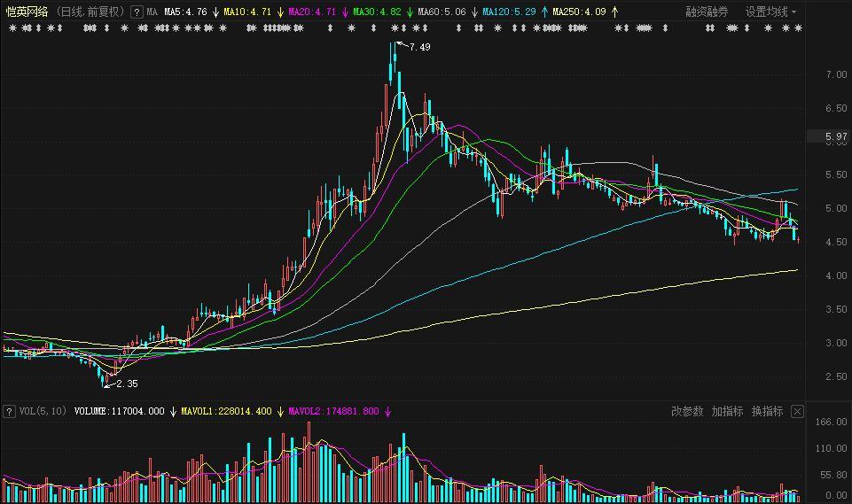Image resolution: width=852 pixels, height=504 pixels.
Task: Select the MA250:4.09 value
Action: (x=579, y=12)
